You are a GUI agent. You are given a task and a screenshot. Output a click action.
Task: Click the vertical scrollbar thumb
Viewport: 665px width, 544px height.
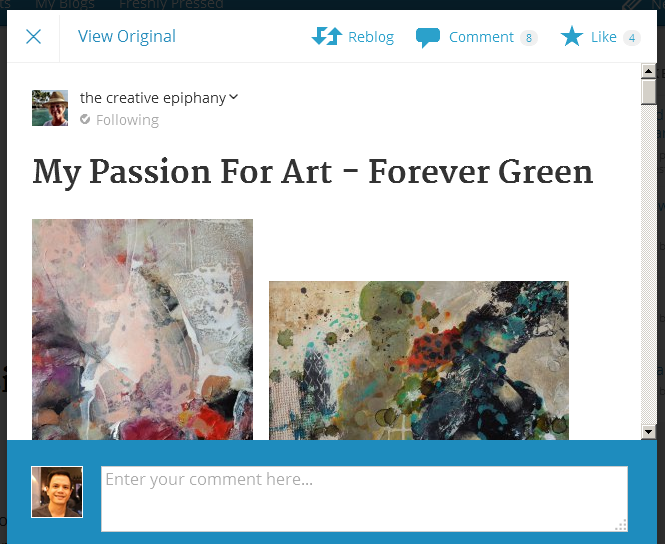[x=648, y=92]
